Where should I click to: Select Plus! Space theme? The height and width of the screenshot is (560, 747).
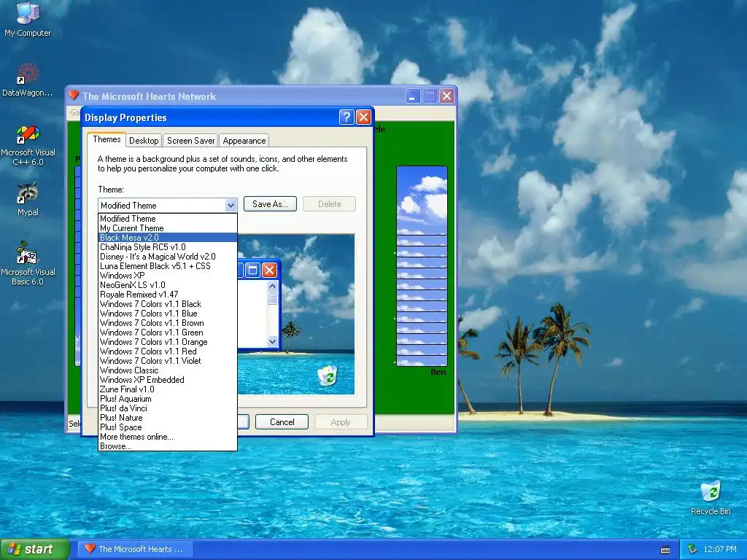click(x=167, y=427)
